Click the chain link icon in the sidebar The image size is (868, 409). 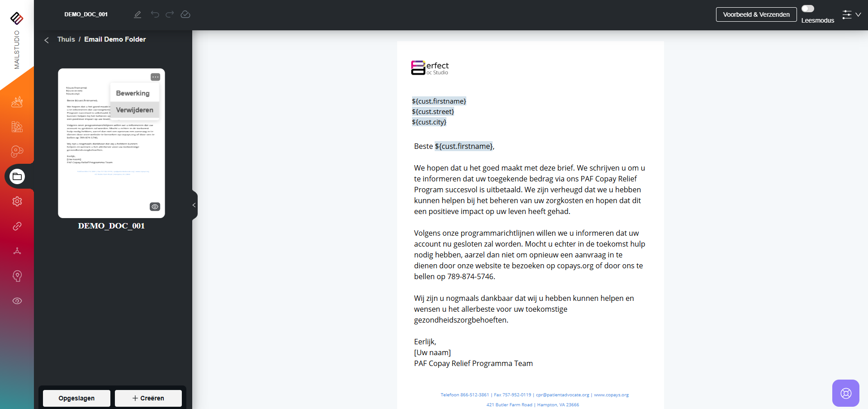[x=17, y=226]
